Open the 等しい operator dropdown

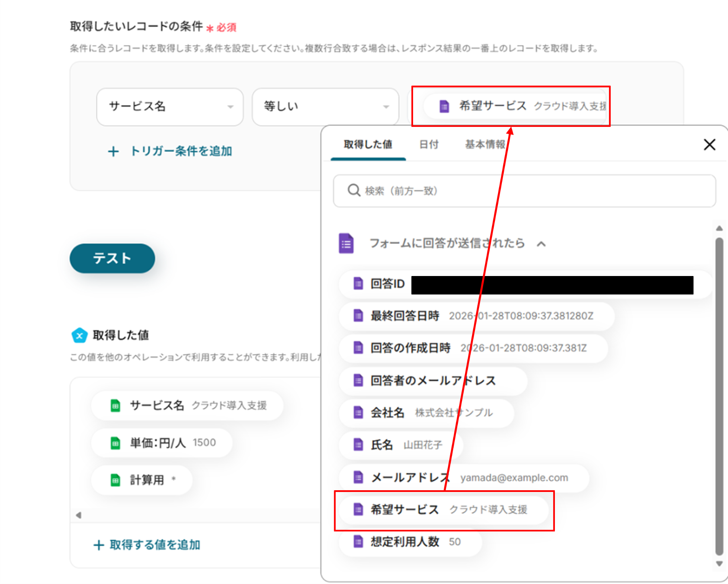(325, 107)
